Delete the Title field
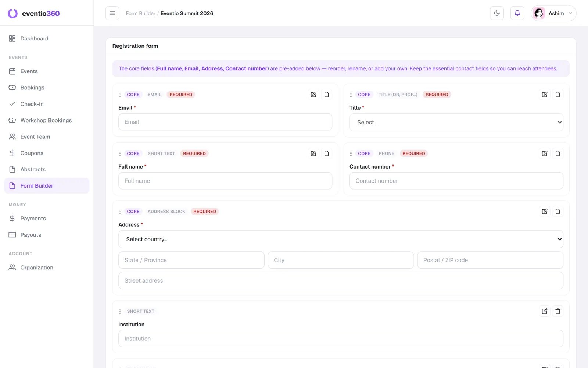The width and height of the screenshot is (588, 368). point(558,95)
